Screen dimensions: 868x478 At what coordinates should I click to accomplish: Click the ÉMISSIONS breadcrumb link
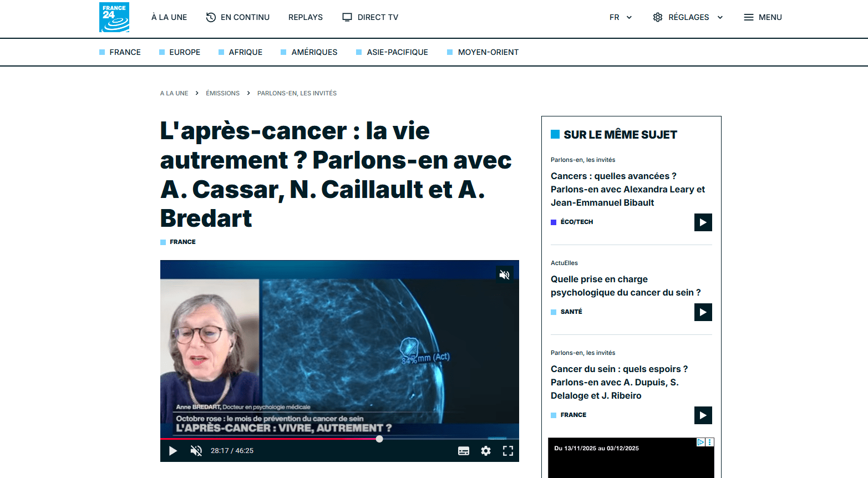pos(222,93)
